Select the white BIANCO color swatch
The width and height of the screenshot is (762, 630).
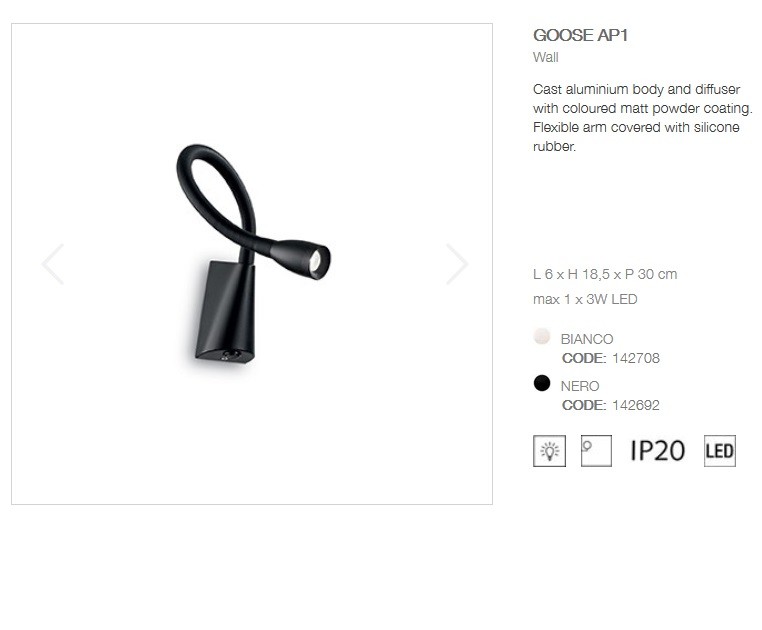pyautogui.click(x=542, y=336)
